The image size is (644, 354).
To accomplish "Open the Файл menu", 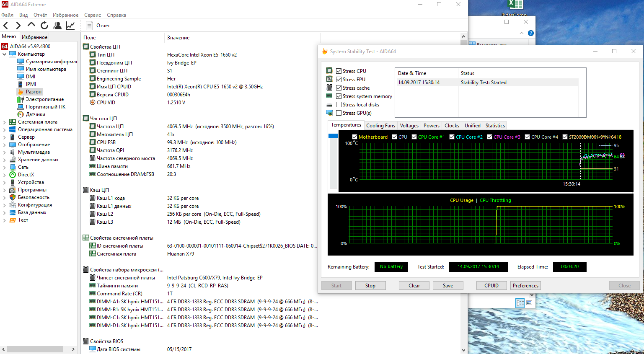I will tap(8, 15).
